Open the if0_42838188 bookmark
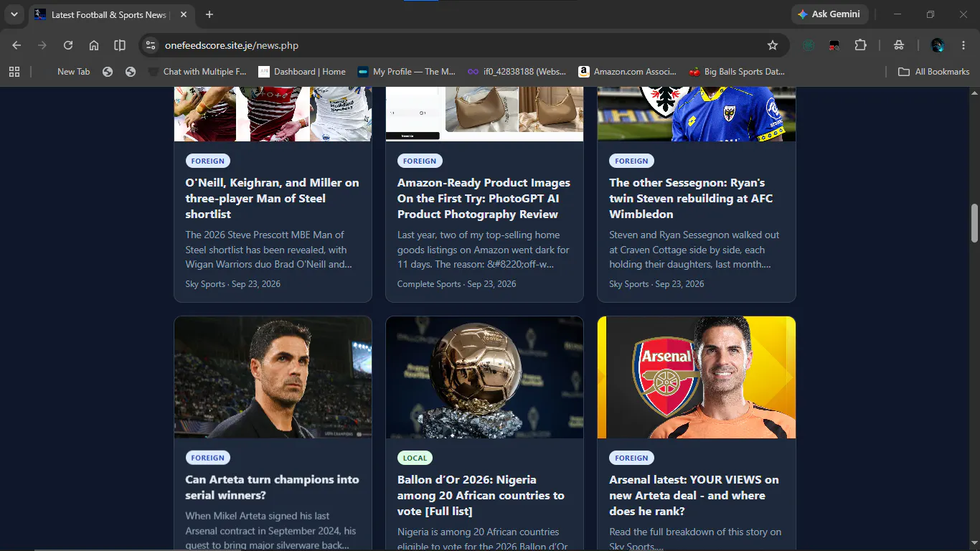 coord(517,72)
